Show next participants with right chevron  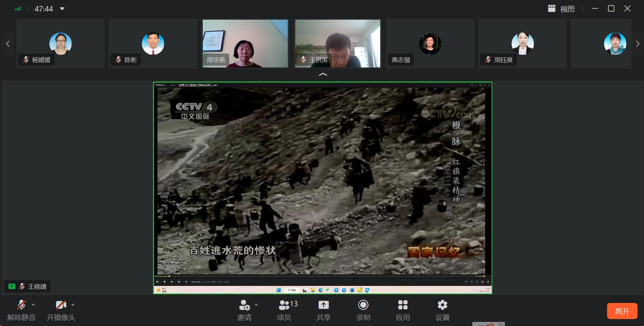click(638, 44)
